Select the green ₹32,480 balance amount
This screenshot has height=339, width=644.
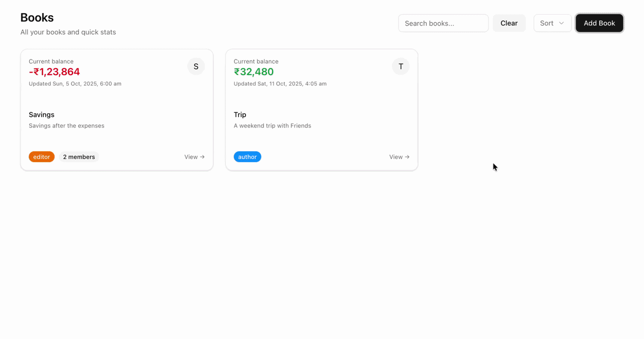(254, 72)
